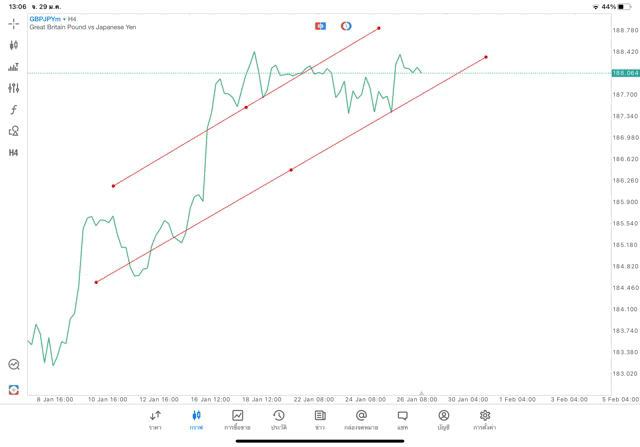Open the ข่าว news tab

320,419
